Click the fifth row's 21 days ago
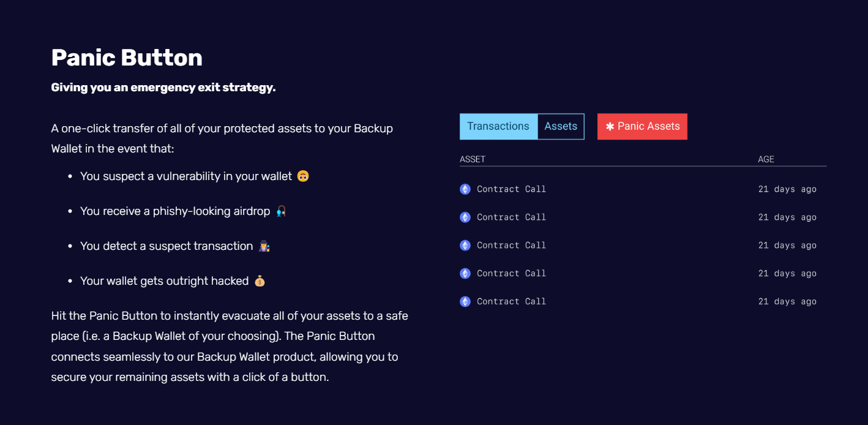Screen dimensions: 868x425 pos(787,302)
